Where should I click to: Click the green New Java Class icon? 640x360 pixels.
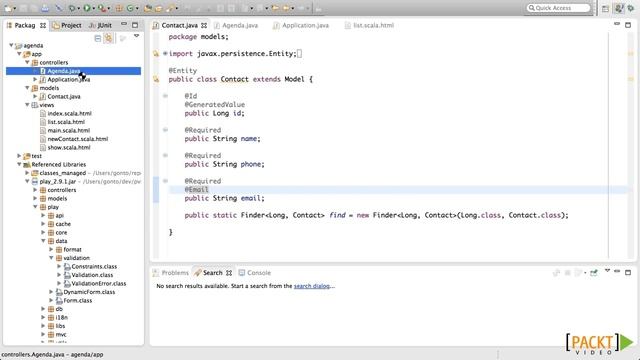(x=130, y=8)
